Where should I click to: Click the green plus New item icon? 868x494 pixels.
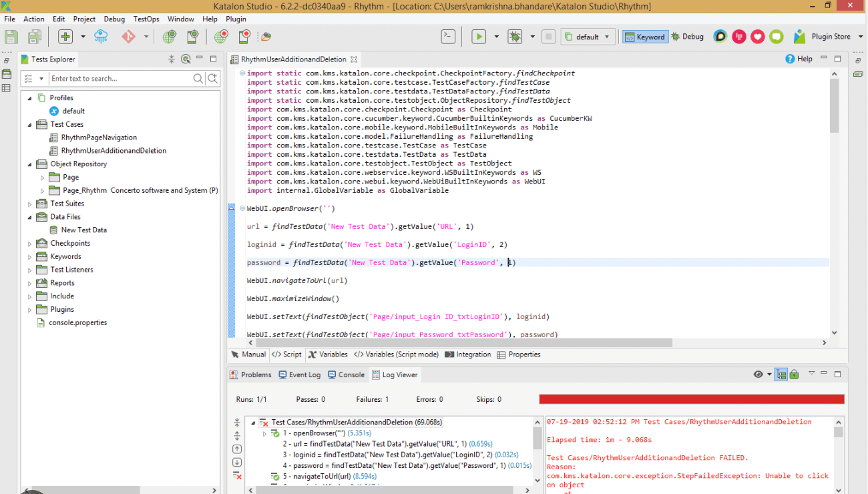tap(65, 37)
